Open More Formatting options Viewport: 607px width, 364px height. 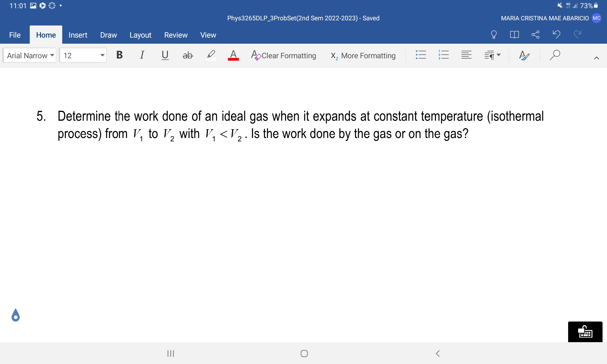(363, 56)
